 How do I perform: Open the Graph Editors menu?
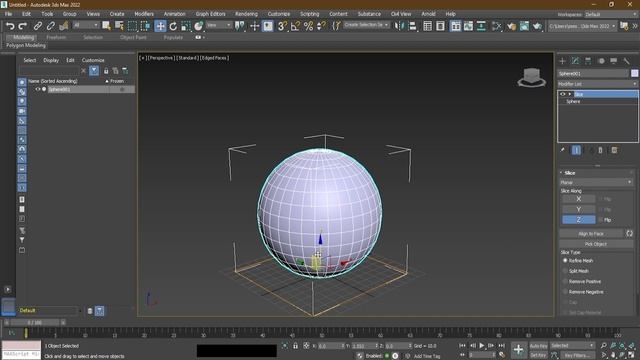pyautogui.click(x=210, y=14)
